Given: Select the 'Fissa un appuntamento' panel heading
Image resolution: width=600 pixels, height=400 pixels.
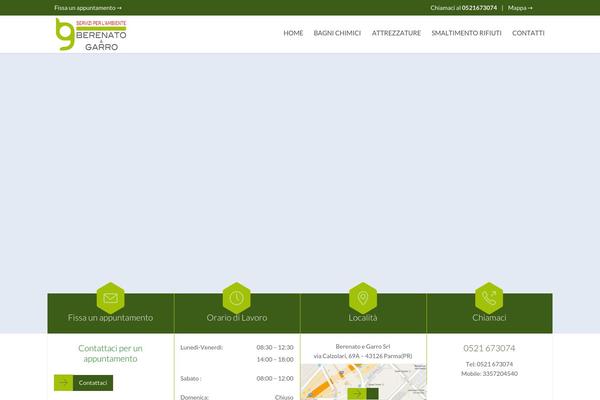Looking at the screenshot, I should point(111,318).
